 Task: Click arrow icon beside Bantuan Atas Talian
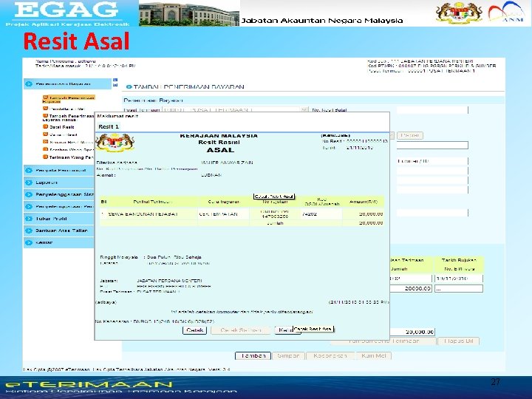[x=29, y=231]
